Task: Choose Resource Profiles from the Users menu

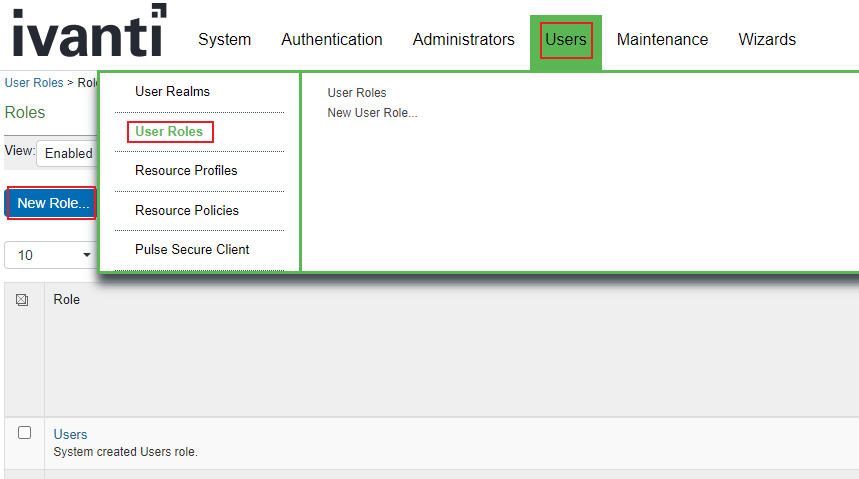Action: point(186,171)
